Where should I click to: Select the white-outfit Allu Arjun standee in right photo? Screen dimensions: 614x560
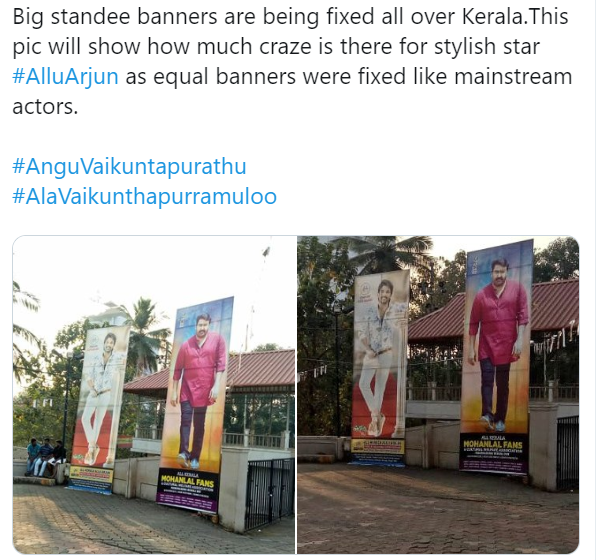click(379, 364)
